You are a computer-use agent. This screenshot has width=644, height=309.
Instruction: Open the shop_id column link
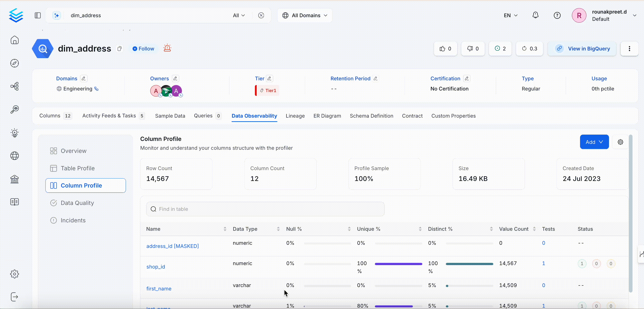(155, 267)
